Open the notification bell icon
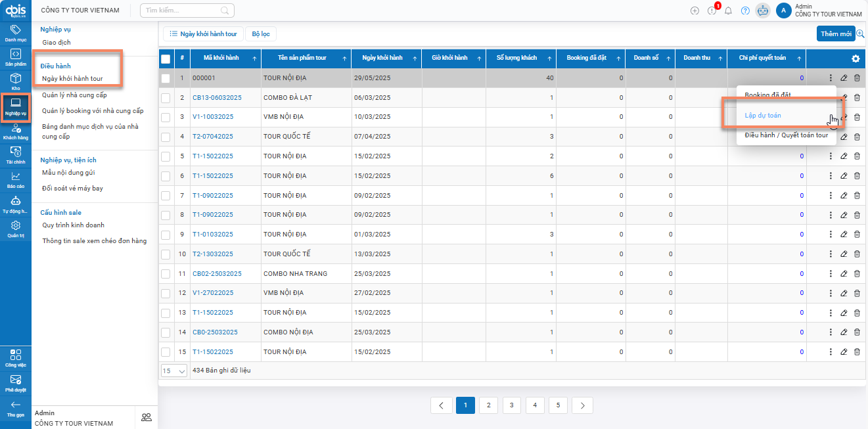 (728, 11)
